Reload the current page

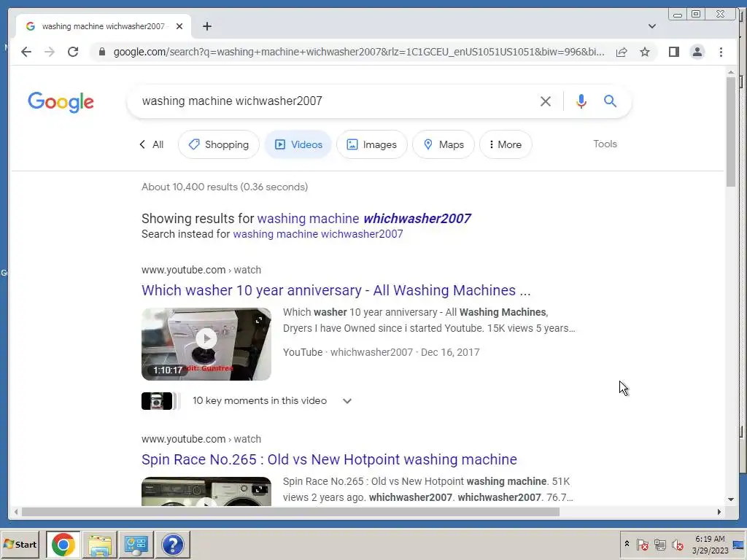point(73,52)
